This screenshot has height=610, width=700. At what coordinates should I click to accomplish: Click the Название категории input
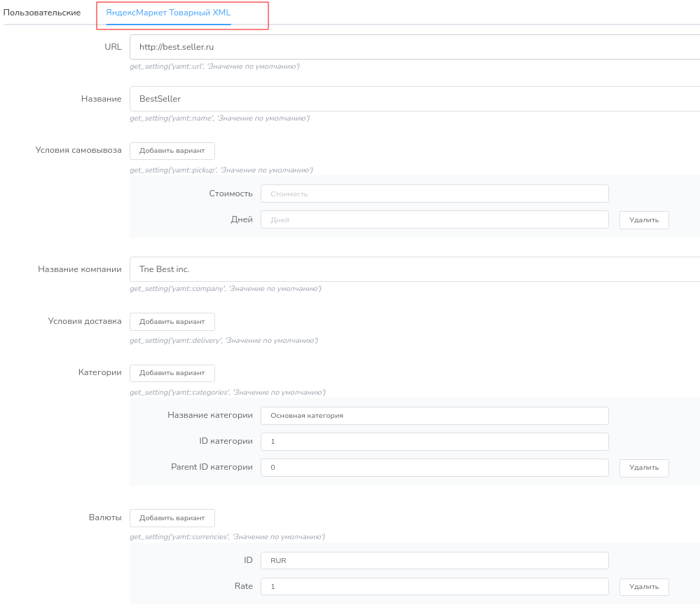pos(434,416)
